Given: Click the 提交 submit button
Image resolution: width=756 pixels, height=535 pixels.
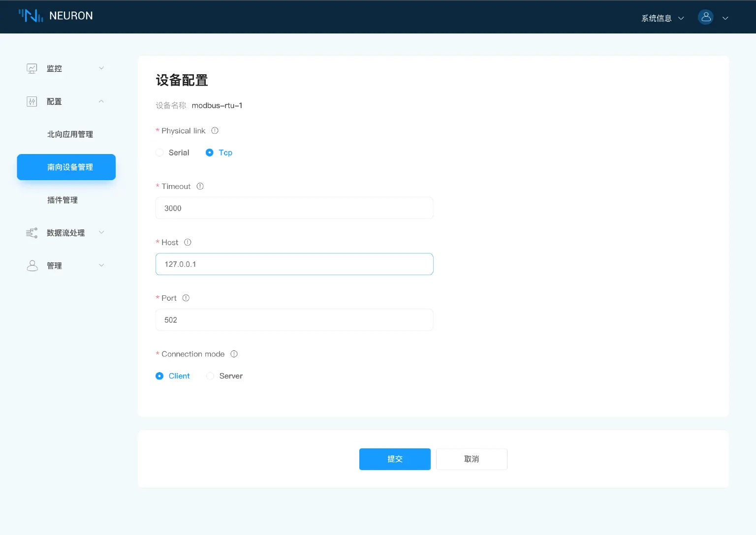Looking at the screenshot, I should (x=394, y=459).
